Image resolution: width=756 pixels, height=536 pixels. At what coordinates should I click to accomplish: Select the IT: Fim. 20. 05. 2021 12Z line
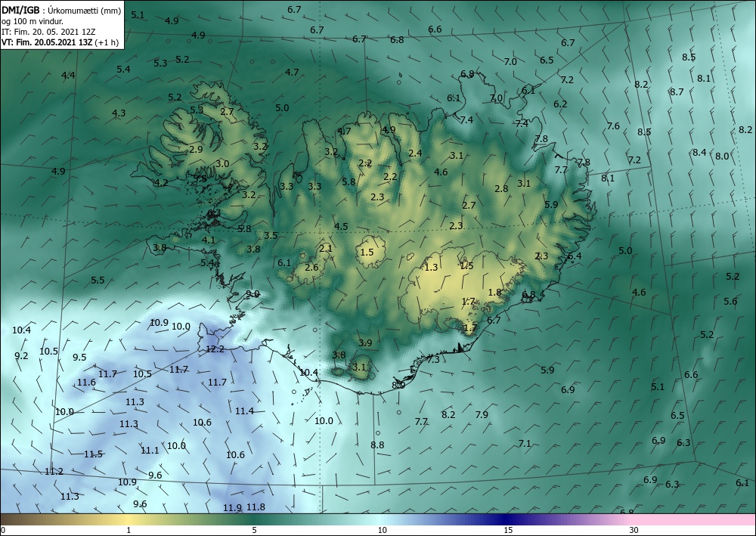(x=48, y=32)
